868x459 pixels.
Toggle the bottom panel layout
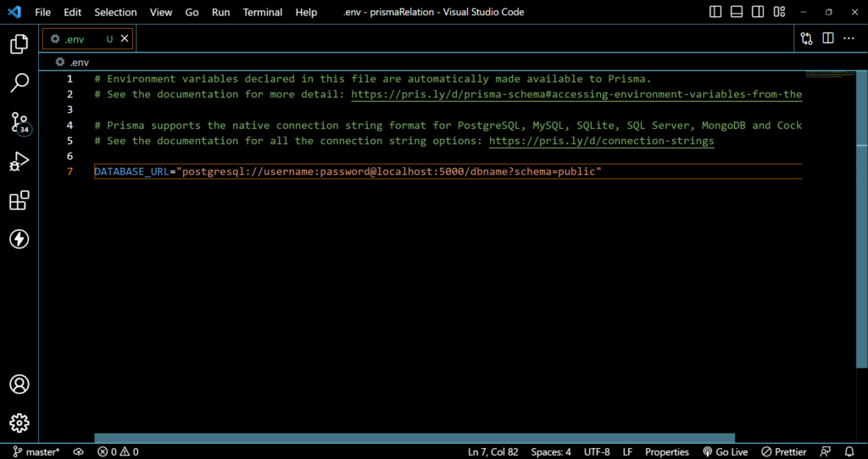(x=737, y=12)
